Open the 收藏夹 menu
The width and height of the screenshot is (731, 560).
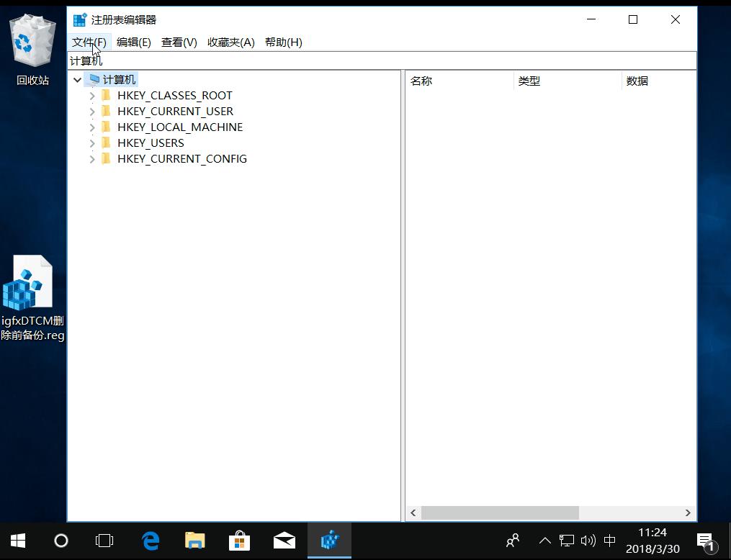coord(230,42)
